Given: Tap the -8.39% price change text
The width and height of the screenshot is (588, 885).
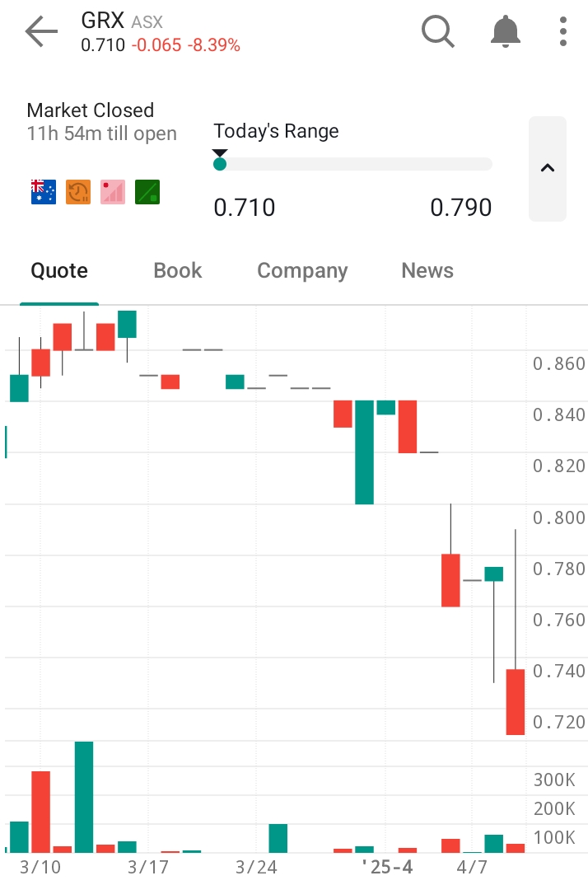Looking at the screenshot, I should point(214,45).
